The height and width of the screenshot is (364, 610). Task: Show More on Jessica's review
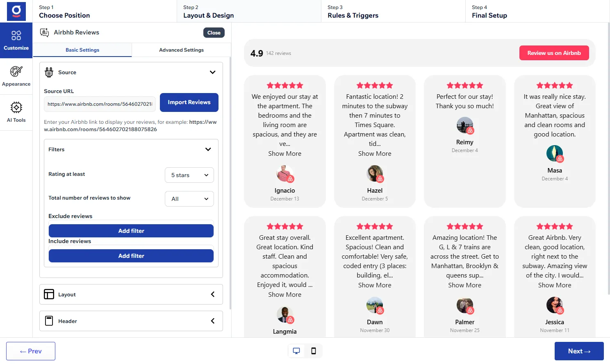pos(555,285)
